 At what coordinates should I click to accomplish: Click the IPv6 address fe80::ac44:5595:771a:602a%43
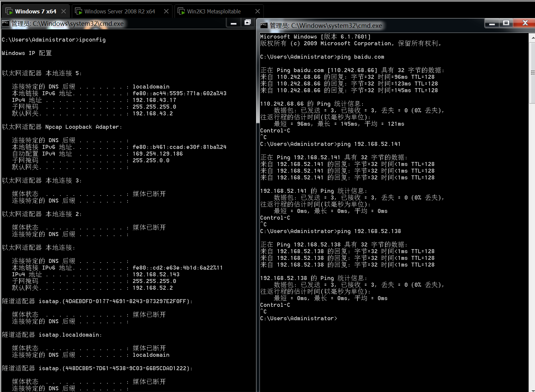click(180, 94)
